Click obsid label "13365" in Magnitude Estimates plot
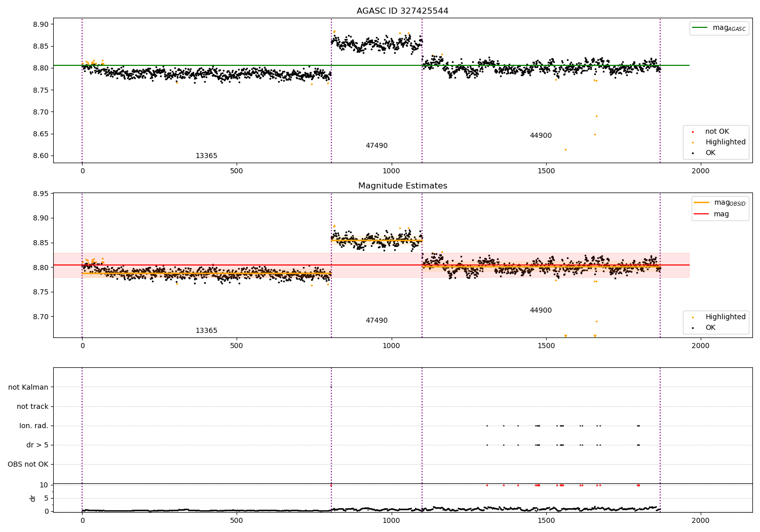Screen dimensions: 760x532 [206, 331]
